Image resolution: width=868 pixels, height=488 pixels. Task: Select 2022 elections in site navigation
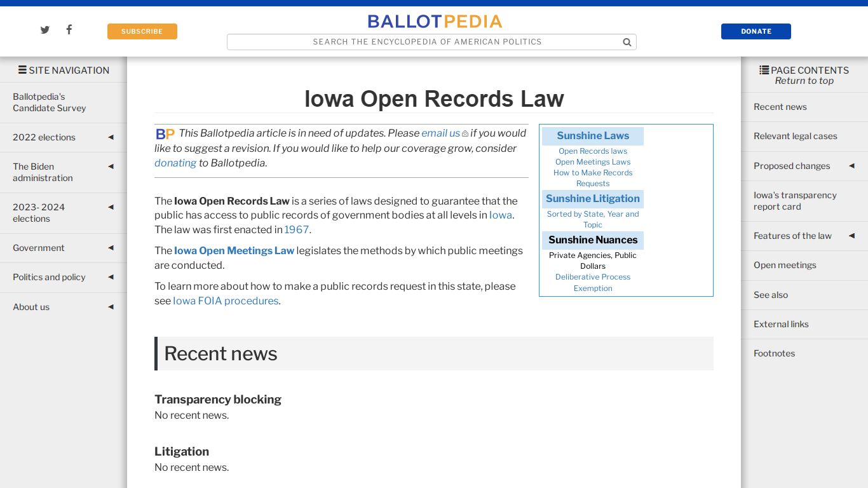44,137
